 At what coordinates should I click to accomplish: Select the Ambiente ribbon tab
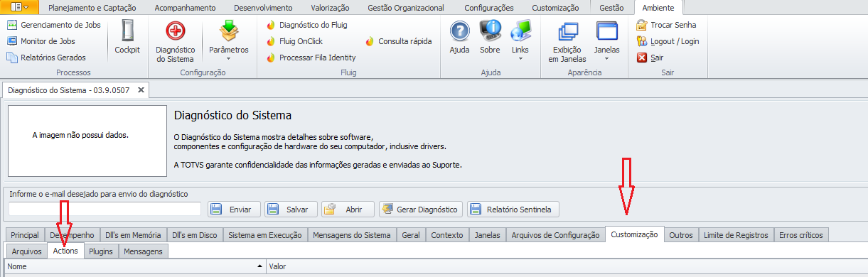[658, 8]
